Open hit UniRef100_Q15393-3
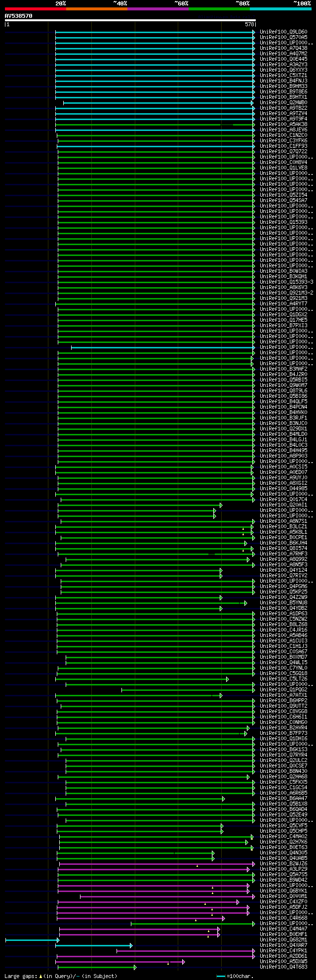 (287, 282)
